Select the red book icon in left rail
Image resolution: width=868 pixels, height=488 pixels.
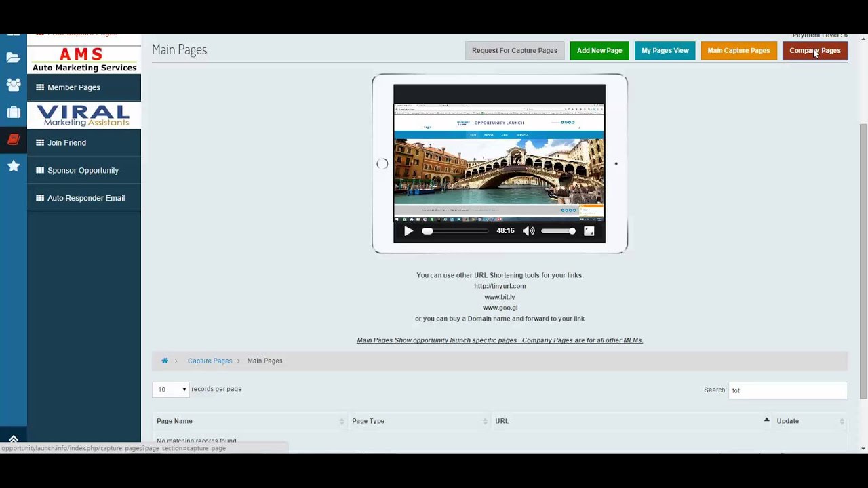(x=13, y=139)
